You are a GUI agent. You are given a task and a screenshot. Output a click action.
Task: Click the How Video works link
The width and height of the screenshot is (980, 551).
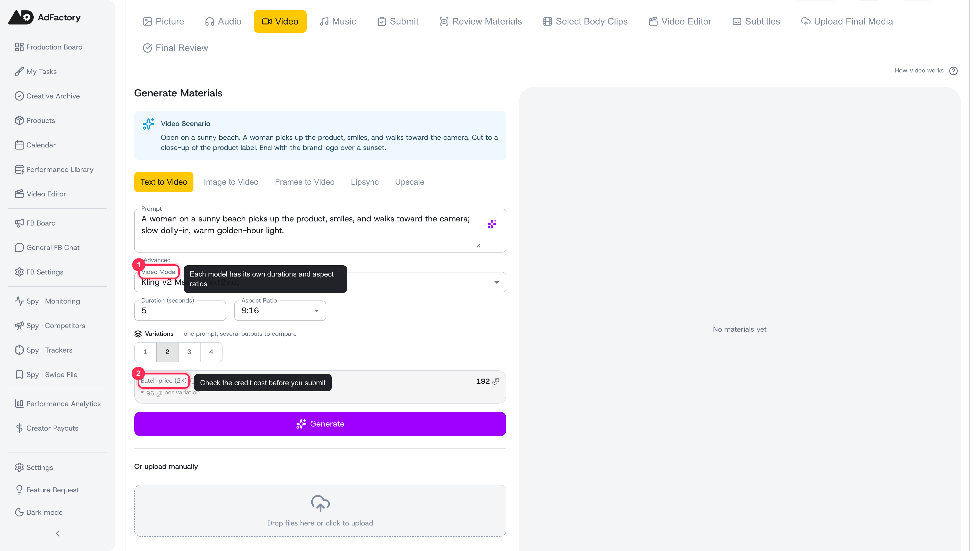pyautogui.click(x=919, y=71)
